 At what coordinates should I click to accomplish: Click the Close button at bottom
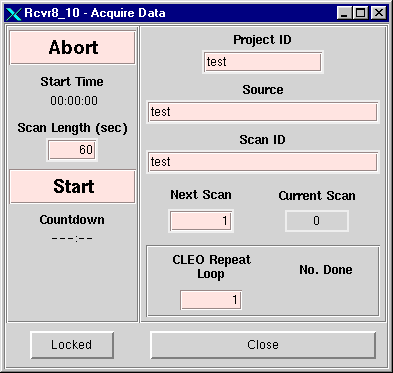263,345
